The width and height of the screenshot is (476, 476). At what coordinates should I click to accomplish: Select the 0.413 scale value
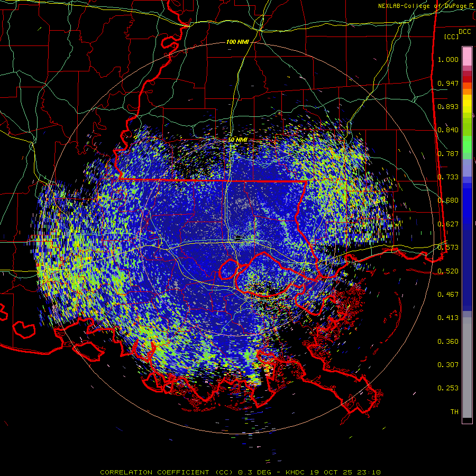click(x=448, y=318)
